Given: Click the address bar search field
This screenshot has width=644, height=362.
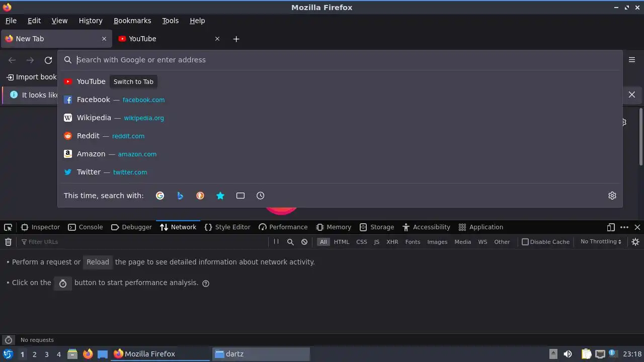Looking at the screenshot, I should 340,60.
